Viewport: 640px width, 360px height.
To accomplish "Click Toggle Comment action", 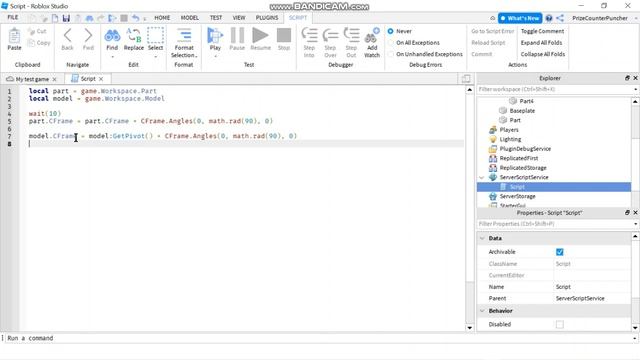I will (542, 31).
